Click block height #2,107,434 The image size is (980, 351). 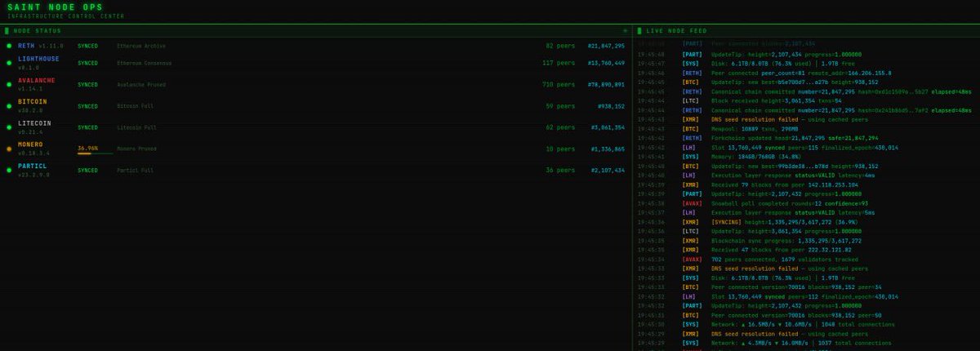[x=608, y=170]
